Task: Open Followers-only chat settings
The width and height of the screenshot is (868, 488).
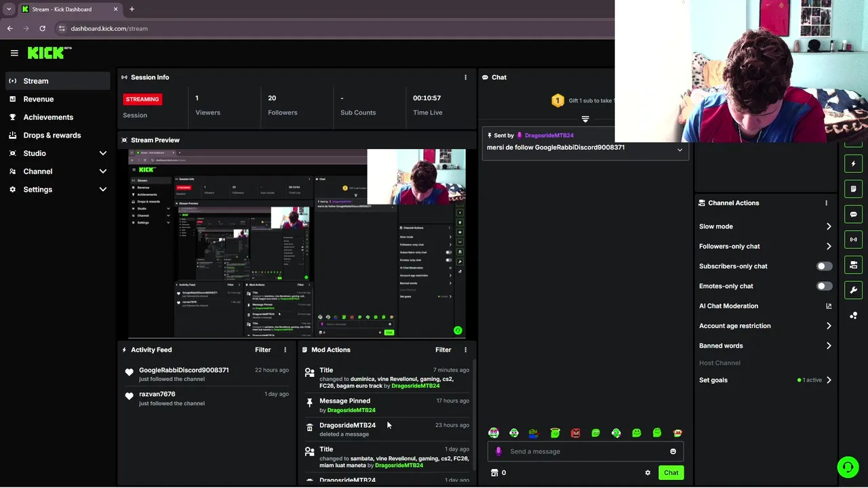Action: [x=765, y=246]
